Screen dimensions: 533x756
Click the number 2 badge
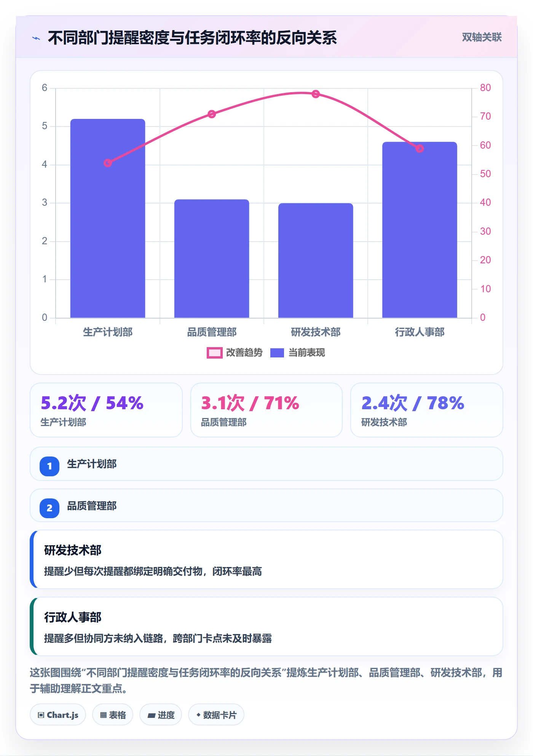(x=49, y=508)
